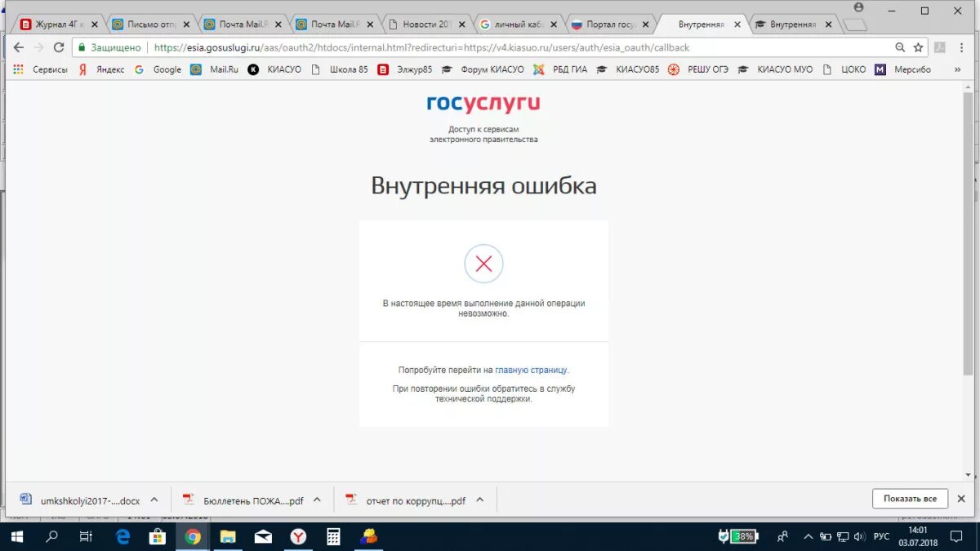The width and height of the screenshot is (980, 551).
Task: Click the volume speaker tray icon
Action: click(x=859, y=536)
